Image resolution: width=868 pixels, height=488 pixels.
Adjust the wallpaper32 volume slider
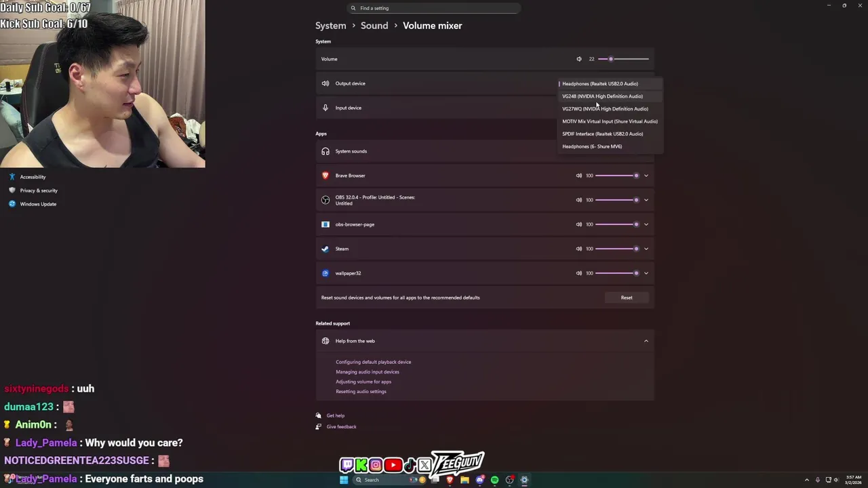point(617,273)
